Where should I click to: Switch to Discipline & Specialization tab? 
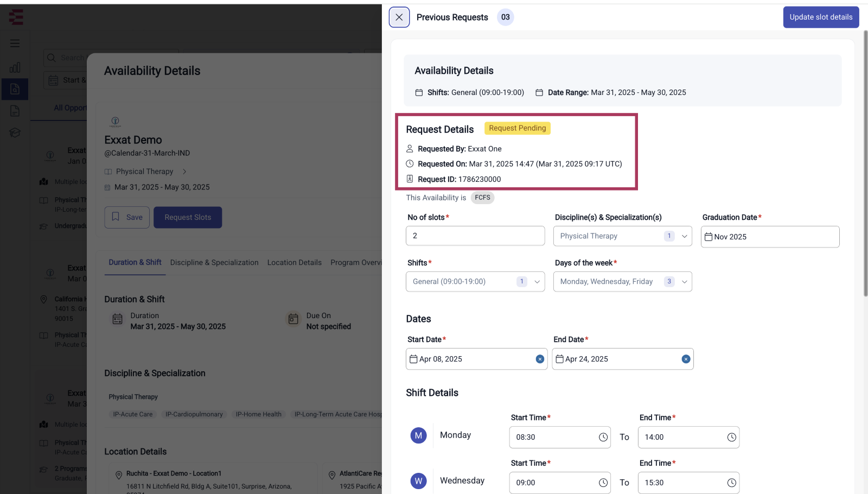click(x=214, y=262)
